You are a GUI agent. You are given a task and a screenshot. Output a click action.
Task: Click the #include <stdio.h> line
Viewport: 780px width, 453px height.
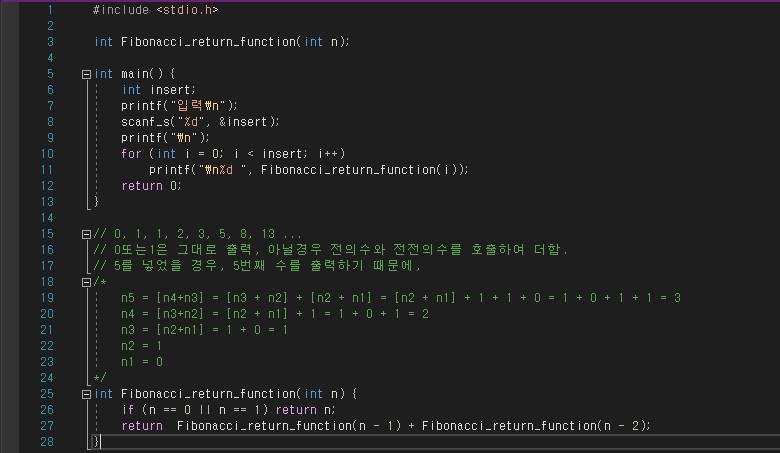pyautogui.click(x=156, y=10)
